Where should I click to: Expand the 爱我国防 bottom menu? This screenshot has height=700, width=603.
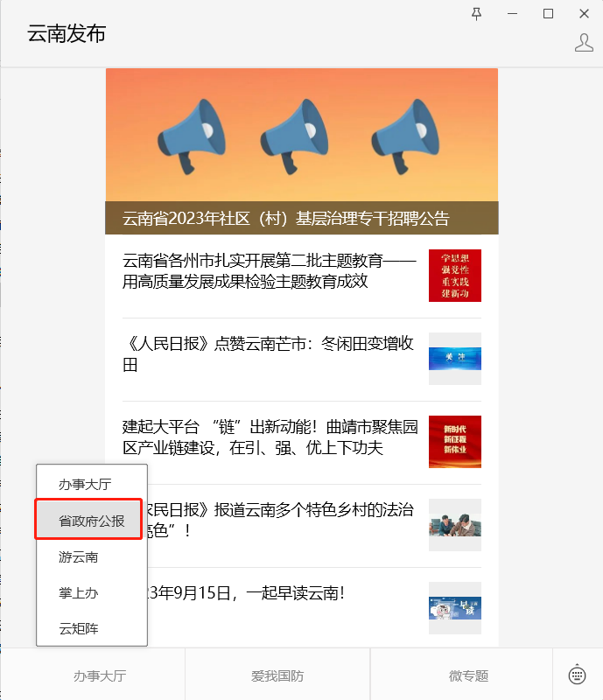click(277, 675)
